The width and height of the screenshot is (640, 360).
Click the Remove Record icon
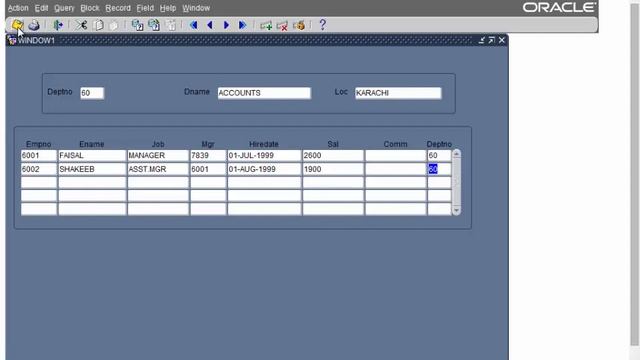(282, 26)
